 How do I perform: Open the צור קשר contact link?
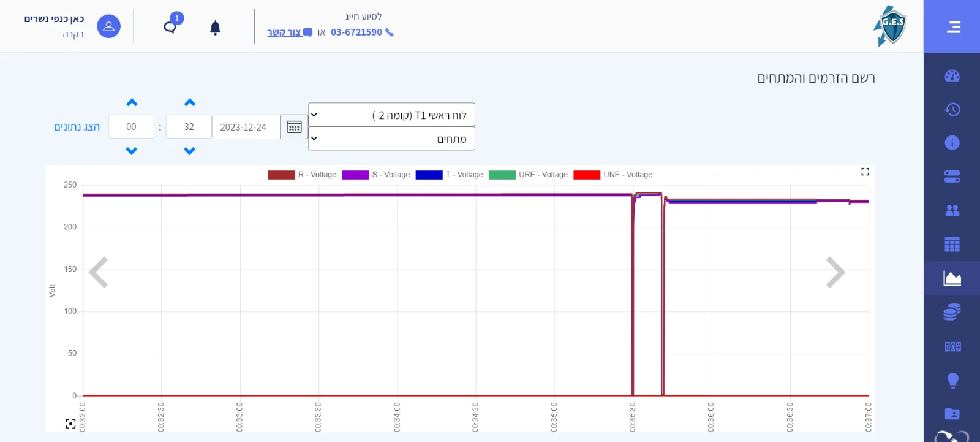click(x=289, y=32)
